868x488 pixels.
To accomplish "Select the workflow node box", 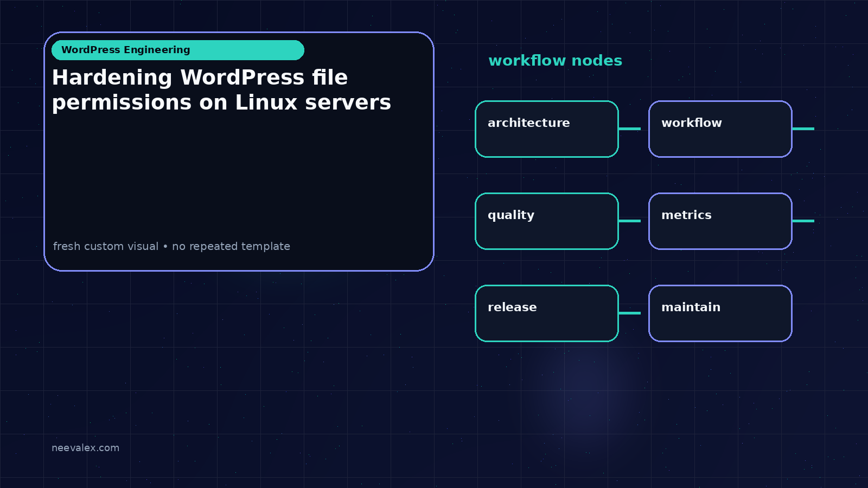I will (720, 129).
